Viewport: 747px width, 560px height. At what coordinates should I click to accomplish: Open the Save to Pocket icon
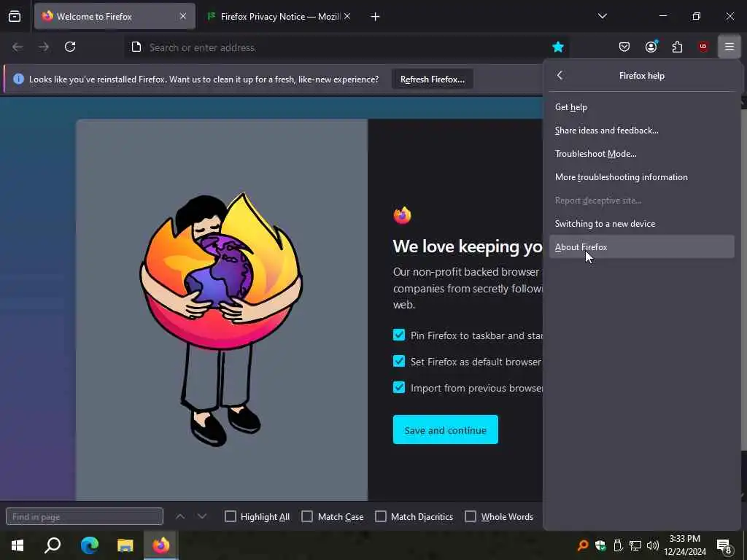point(624,47)
